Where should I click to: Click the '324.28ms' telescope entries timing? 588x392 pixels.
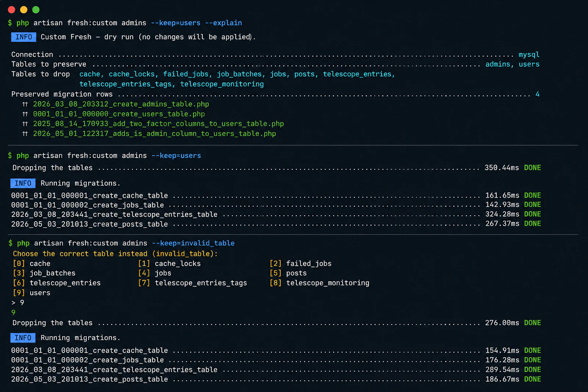tap(502, 214)
